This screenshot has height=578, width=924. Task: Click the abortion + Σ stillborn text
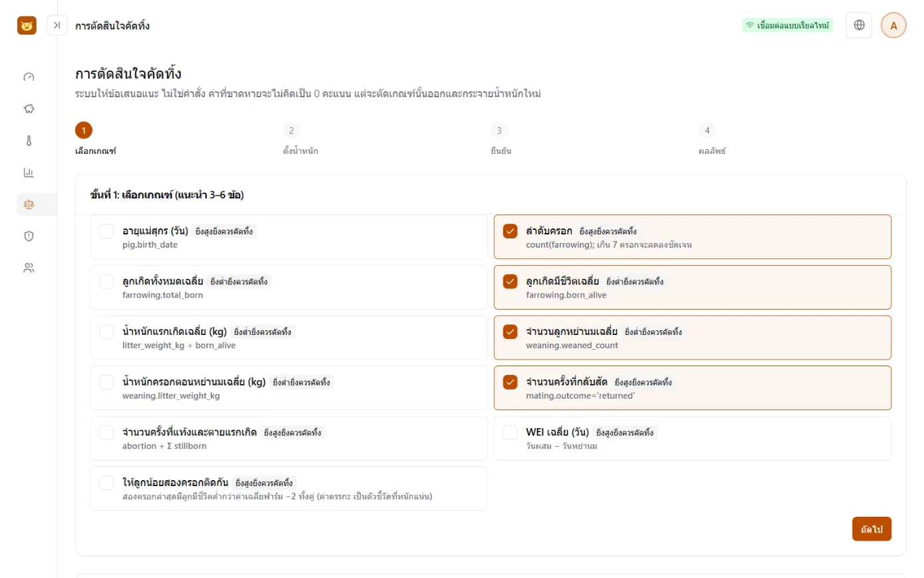click(x=164, y=445)
